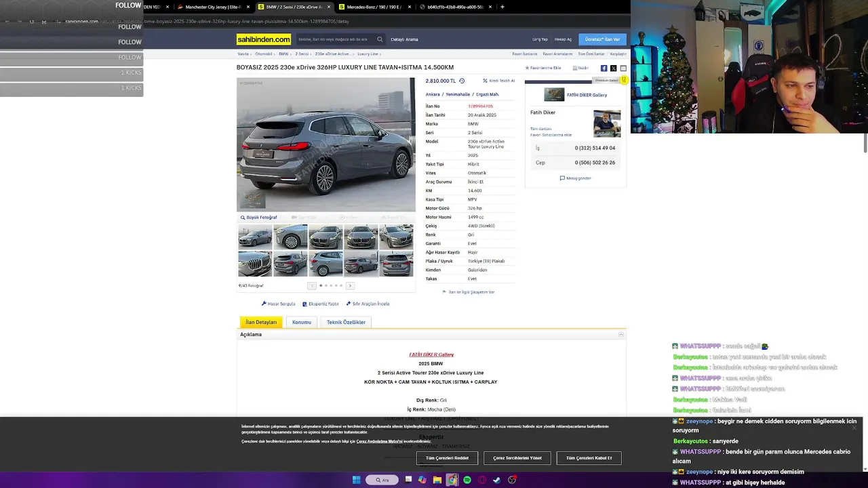The image size is (868, 488).
Task: Click the main car photo
Action: pyautogui.click(x=325, y=144)
